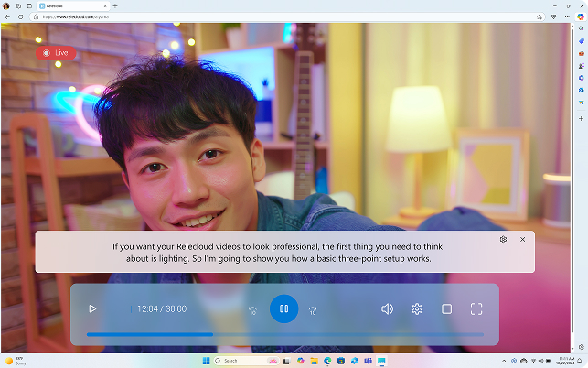Pause the video with the blue button
This screenshot has height=368, width=588.
(283, 308)
